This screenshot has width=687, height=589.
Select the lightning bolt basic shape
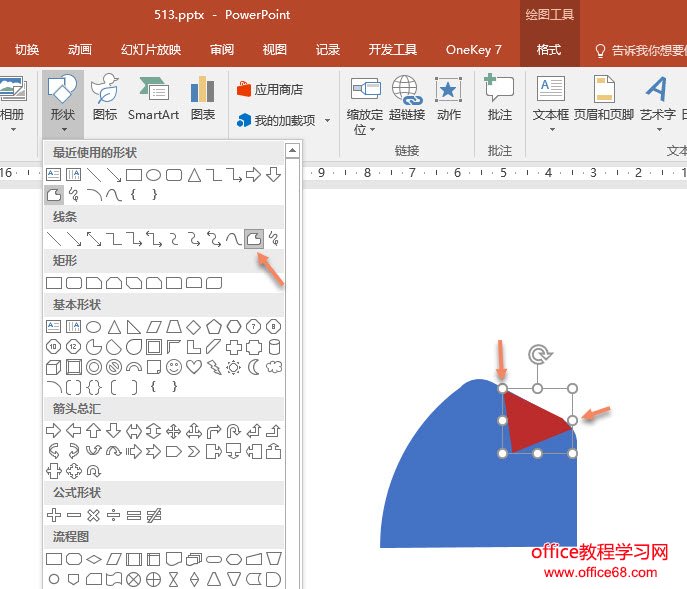tap(214, 367)
